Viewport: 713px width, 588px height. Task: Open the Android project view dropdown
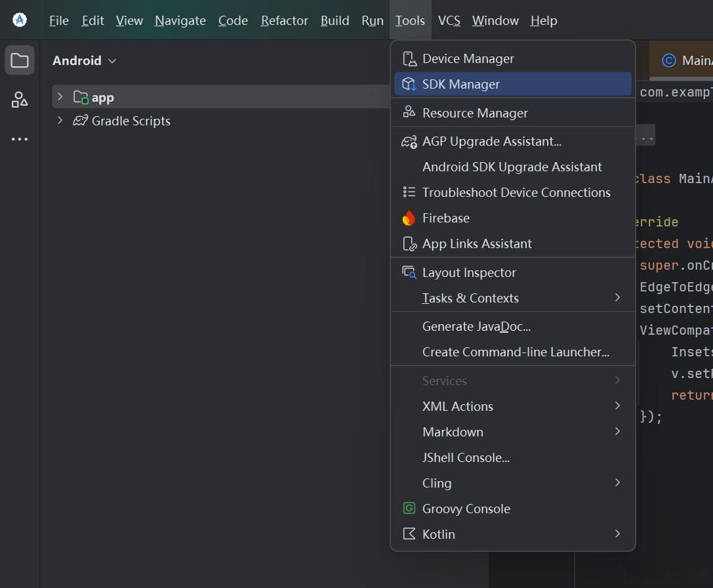[85, 60]
